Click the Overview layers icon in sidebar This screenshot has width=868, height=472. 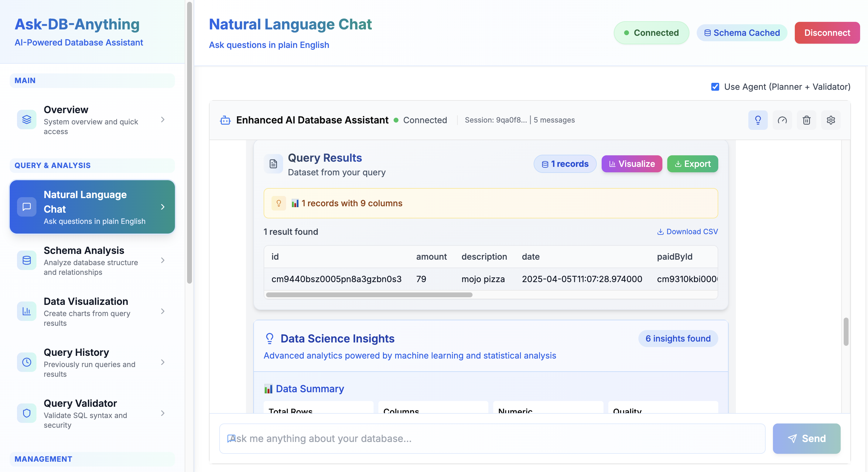tap(27, 120)
